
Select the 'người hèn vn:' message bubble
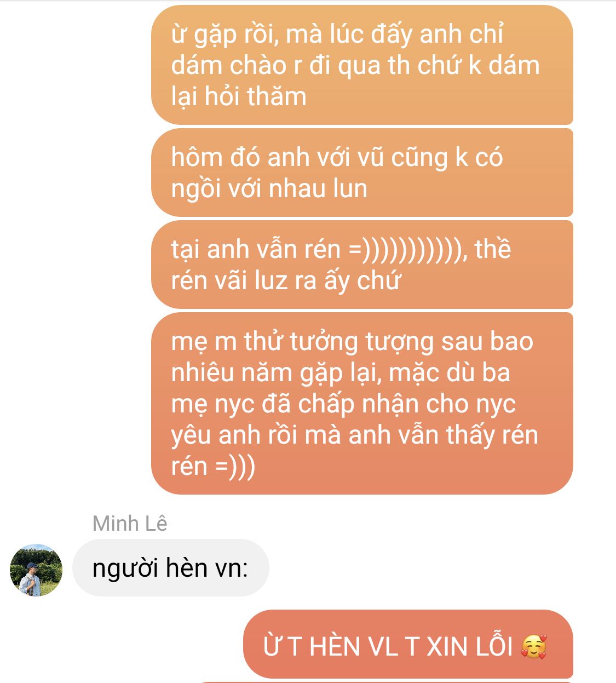tap(171, 568)
